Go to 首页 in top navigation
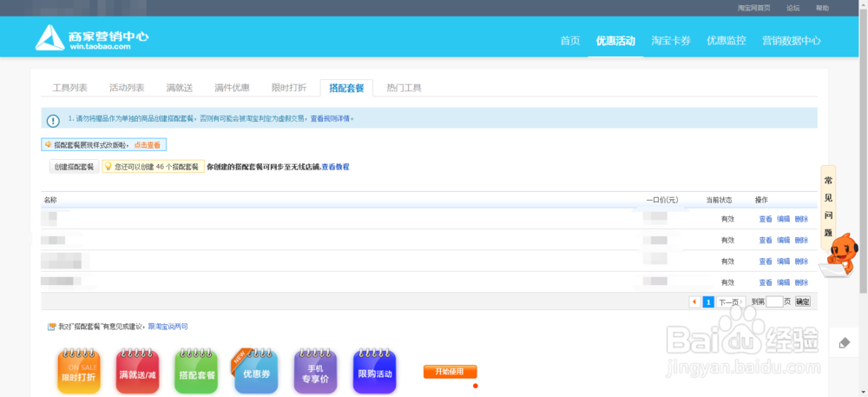868x397 pixels. [x=570, y=41]
